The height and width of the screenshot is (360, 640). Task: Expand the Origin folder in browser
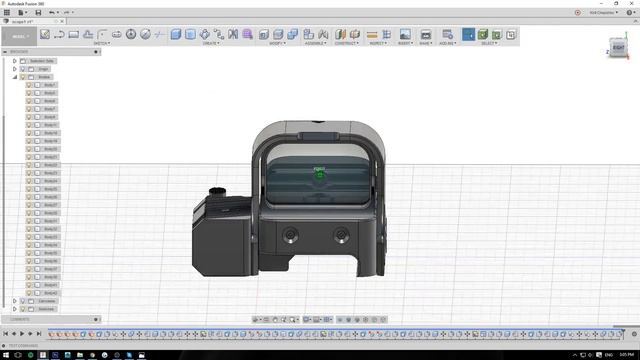click(15, 69)
